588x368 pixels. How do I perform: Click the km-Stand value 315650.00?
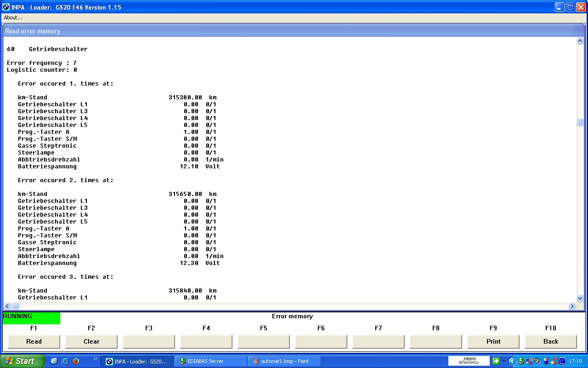pyautogui.click(x=186, y=194)
